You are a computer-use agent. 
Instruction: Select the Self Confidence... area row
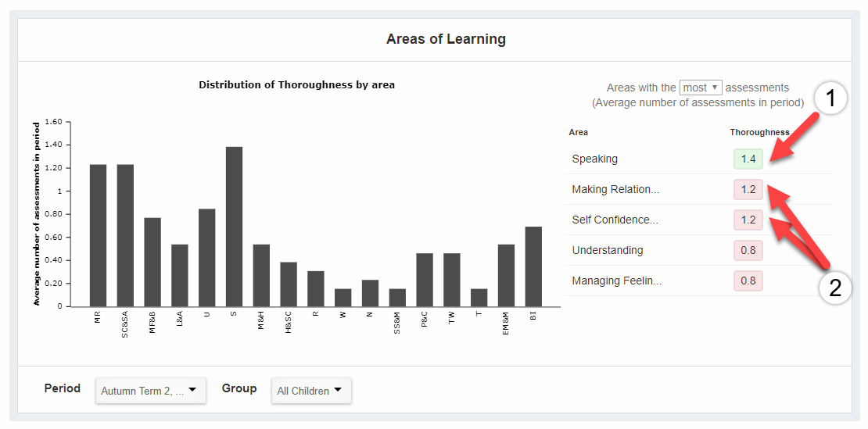615,220
